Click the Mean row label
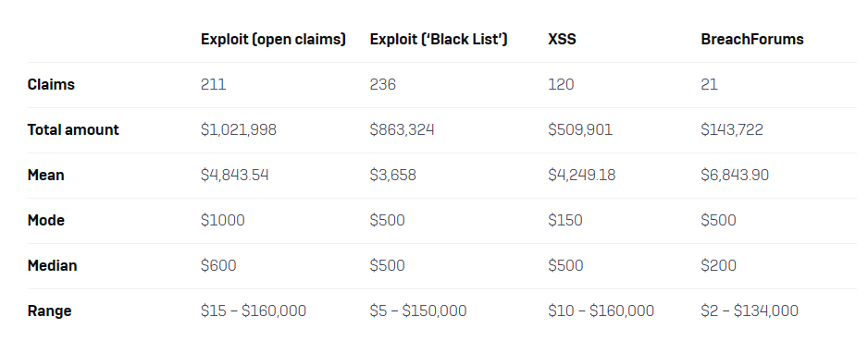868x353 pixels. coord(46,176)
